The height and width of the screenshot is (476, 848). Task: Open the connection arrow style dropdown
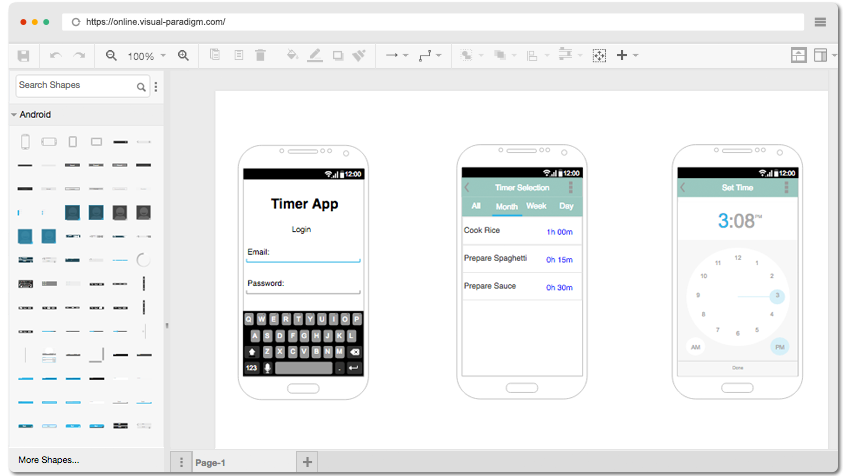point(397,55)
